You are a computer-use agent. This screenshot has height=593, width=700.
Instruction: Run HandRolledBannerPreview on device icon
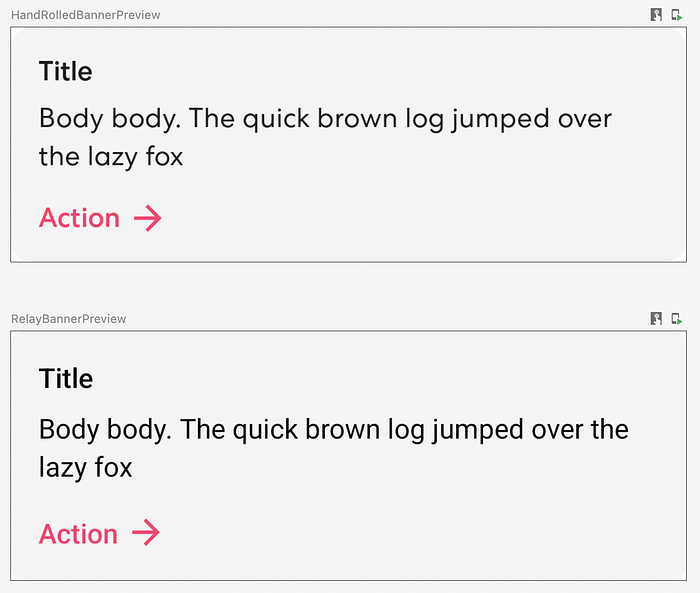click(x=677, y=15)
